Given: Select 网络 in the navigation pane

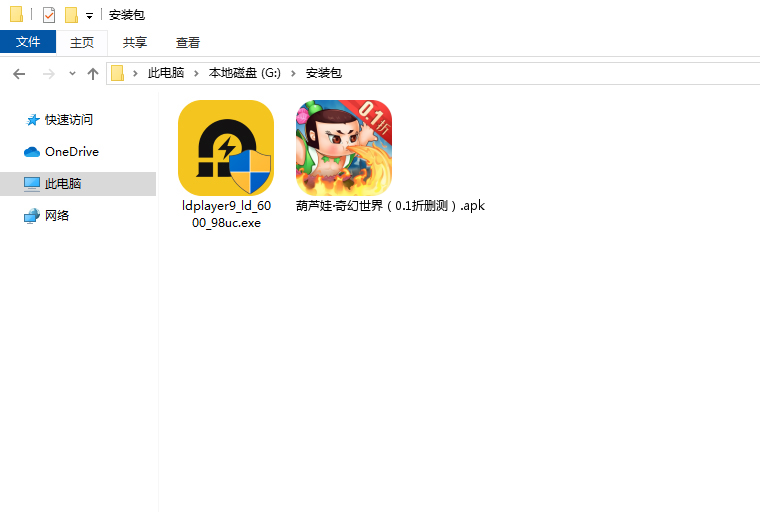Looking at the screenshot, I should coord(57,216).
